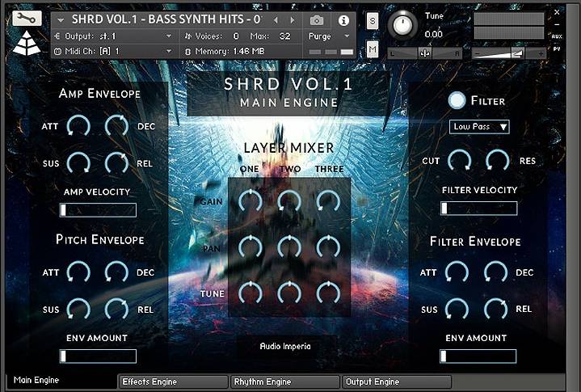Viewport: 581px width, 392px height.
Task: Select the previous instrument with the left arrow
Action: click(276, 19)
